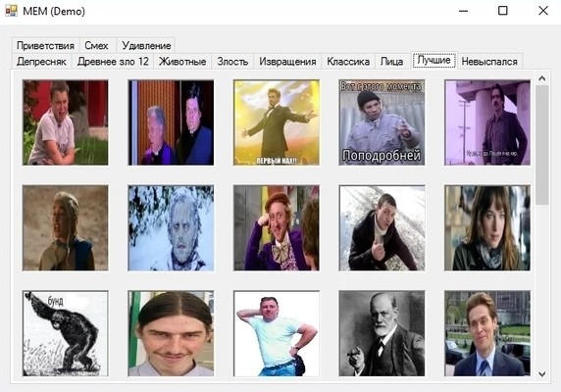This screenshot has height=392, width=561.
Task: Switch to the Классика tab
Action: pos(348,62)
